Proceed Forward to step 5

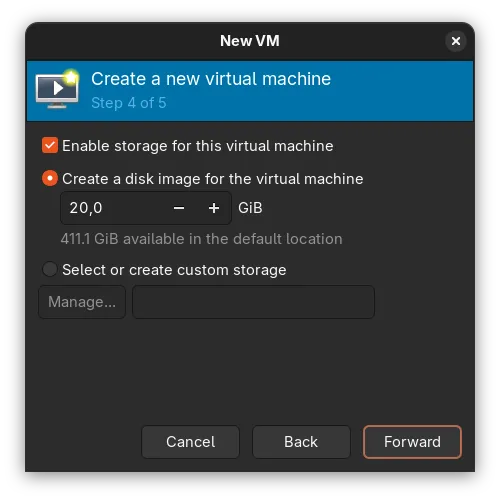(x=412, y=442)
